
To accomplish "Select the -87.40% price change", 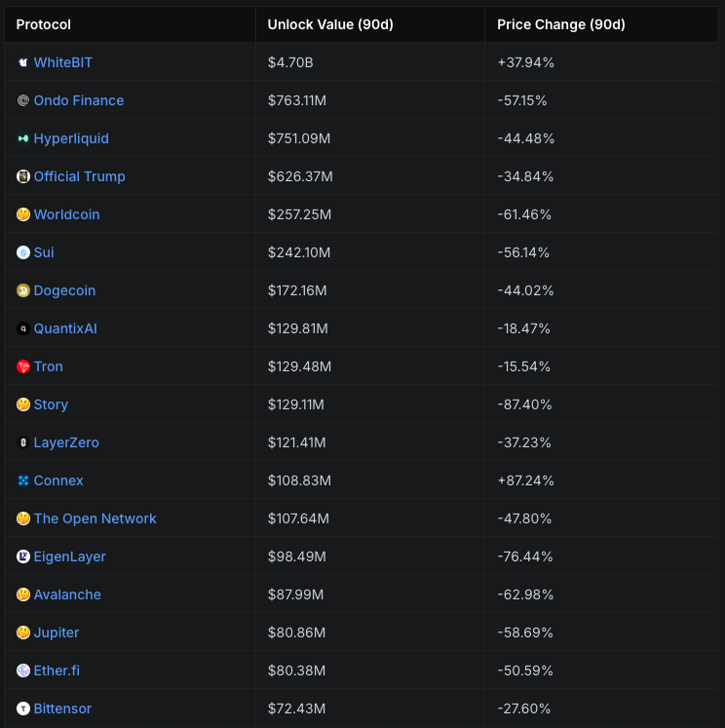I will (x=524, y=404).
